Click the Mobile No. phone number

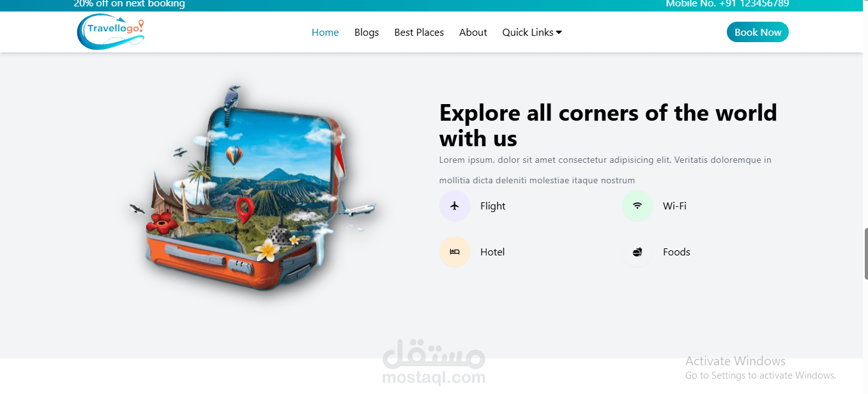pos(727,4)
